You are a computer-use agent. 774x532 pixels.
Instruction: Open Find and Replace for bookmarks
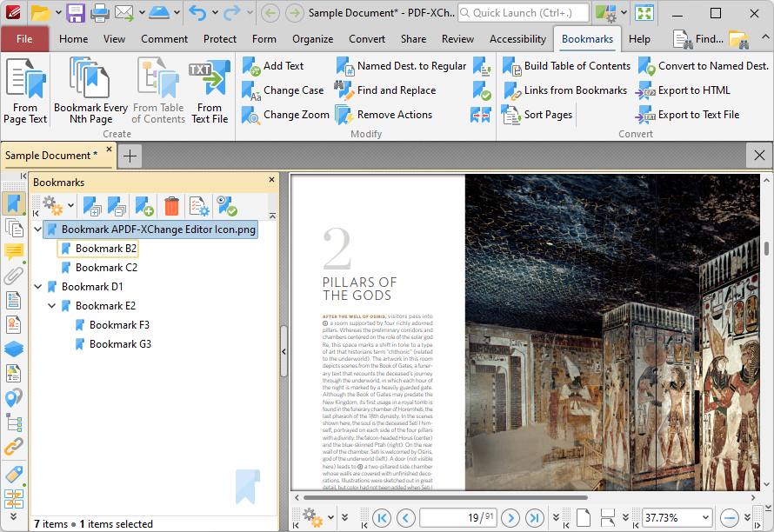[385, 90]
